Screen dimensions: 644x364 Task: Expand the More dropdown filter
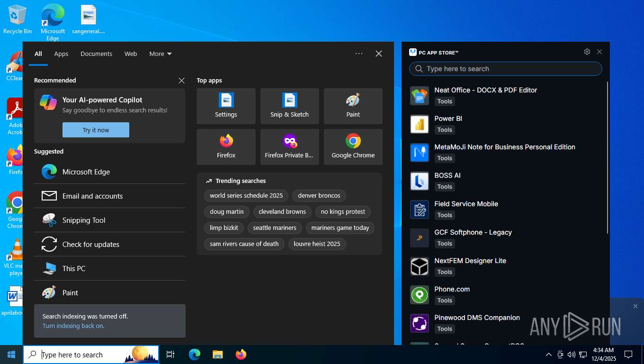pos(161,54)
